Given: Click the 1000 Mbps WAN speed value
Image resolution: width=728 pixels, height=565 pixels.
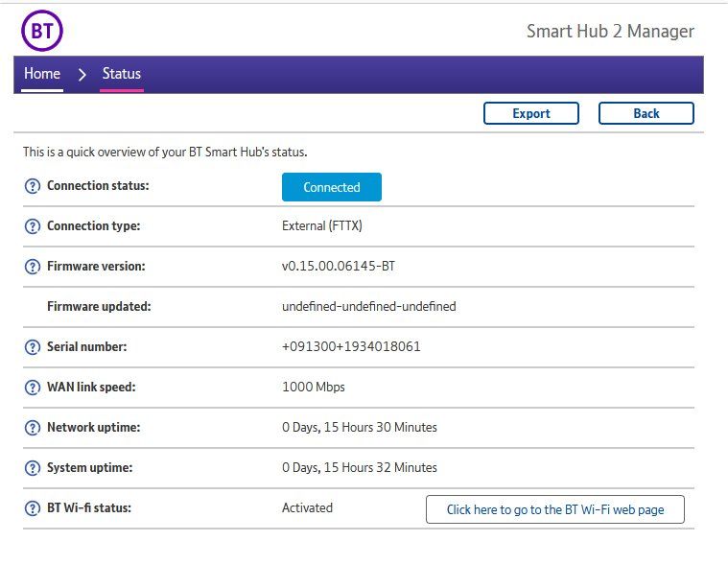Looking at the screenshot, I should coord(314,388).
